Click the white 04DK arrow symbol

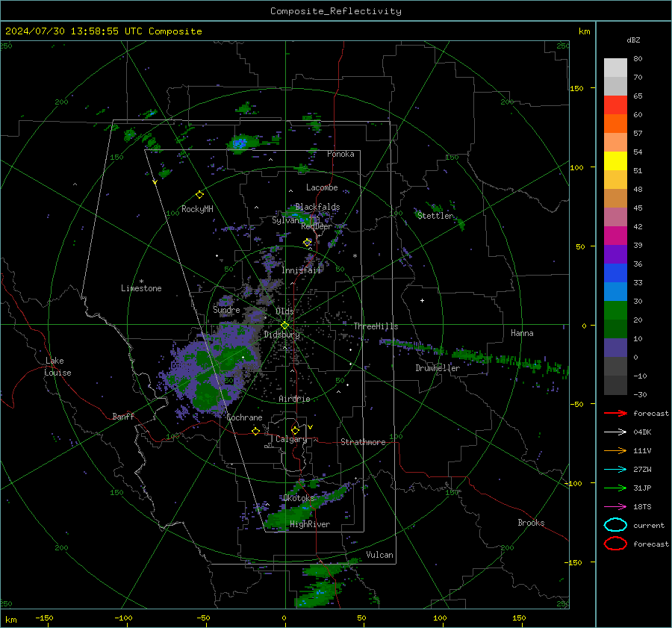tap(615, 432)
